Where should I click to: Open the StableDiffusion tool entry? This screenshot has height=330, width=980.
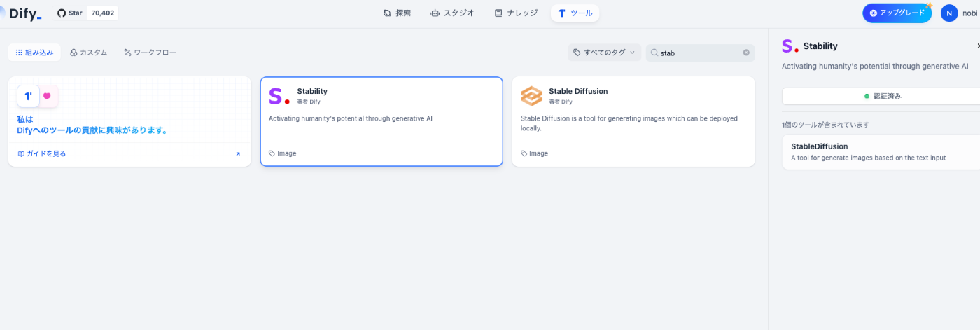click(881, 151)
